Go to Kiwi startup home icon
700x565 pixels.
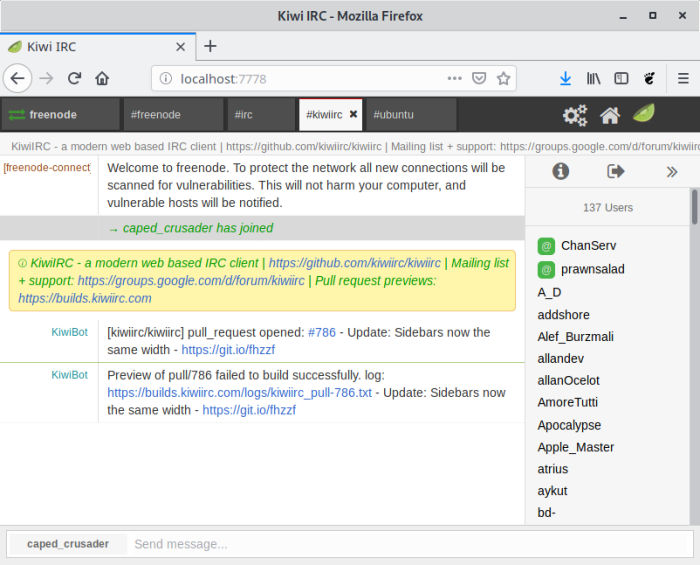pyautogui.click(x=610, y=115)
